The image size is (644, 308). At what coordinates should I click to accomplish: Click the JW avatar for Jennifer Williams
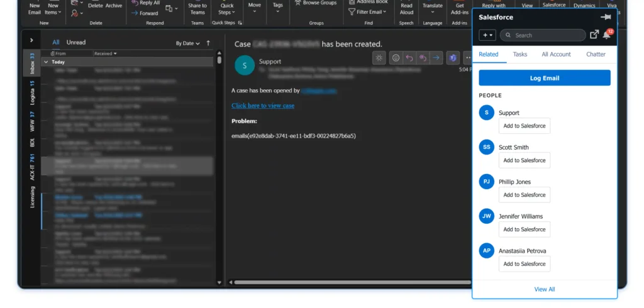coord(487,216)
